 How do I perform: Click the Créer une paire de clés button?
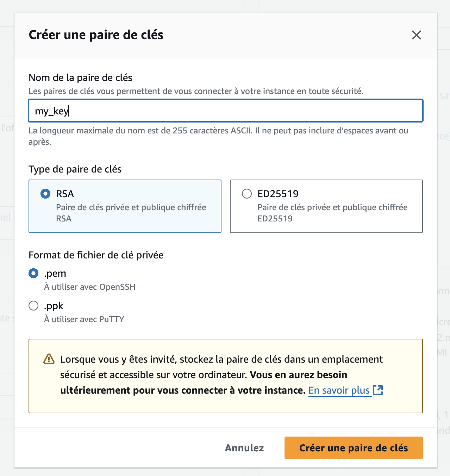pos(353,447)
